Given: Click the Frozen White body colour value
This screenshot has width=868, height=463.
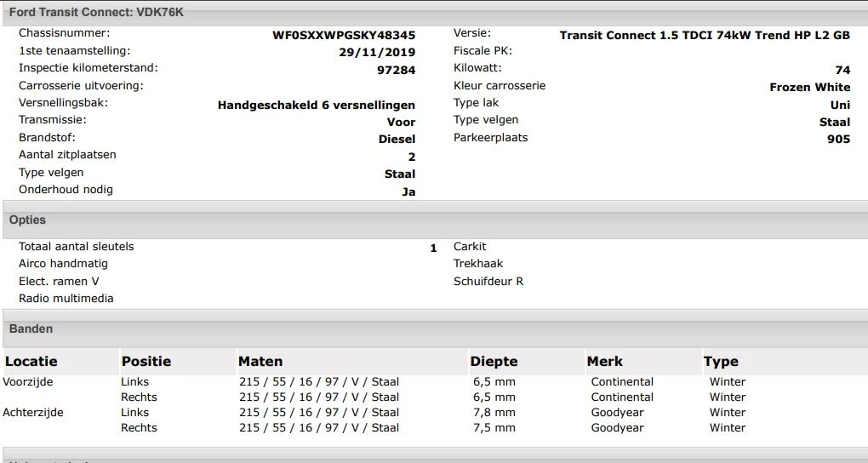Looking at the screenshot, I should [x=809, y=87].
